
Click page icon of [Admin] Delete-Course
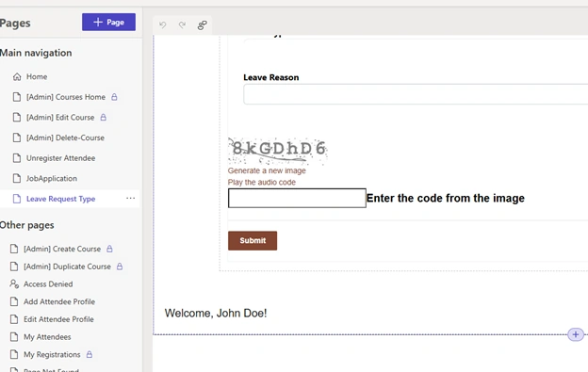(x=17, y=137)
